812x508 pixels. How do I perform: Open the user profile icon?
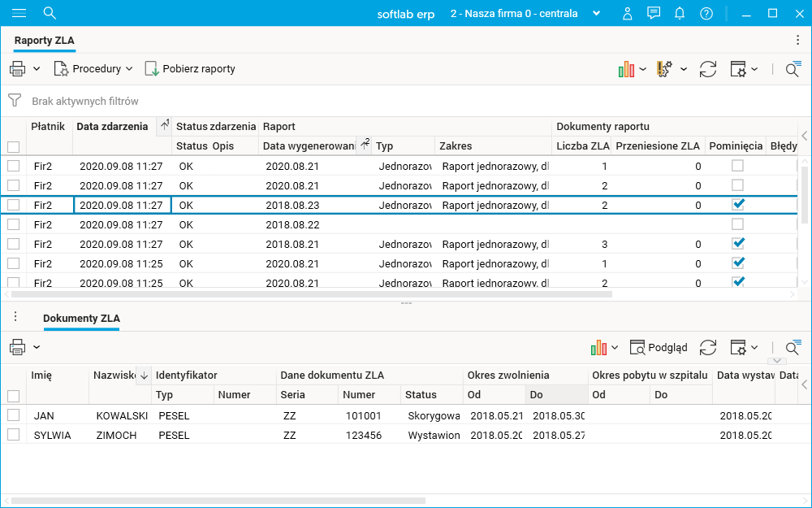(x=627, y=13)
